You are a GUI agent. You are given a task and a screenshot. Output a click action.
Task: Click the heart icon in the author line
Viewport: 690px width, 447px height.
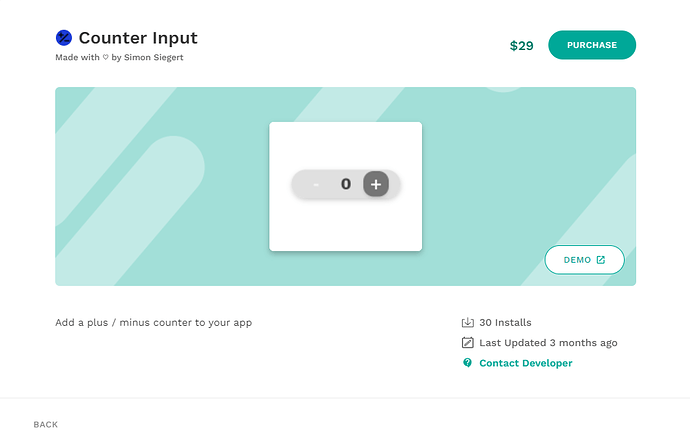[x=106, y=58]
